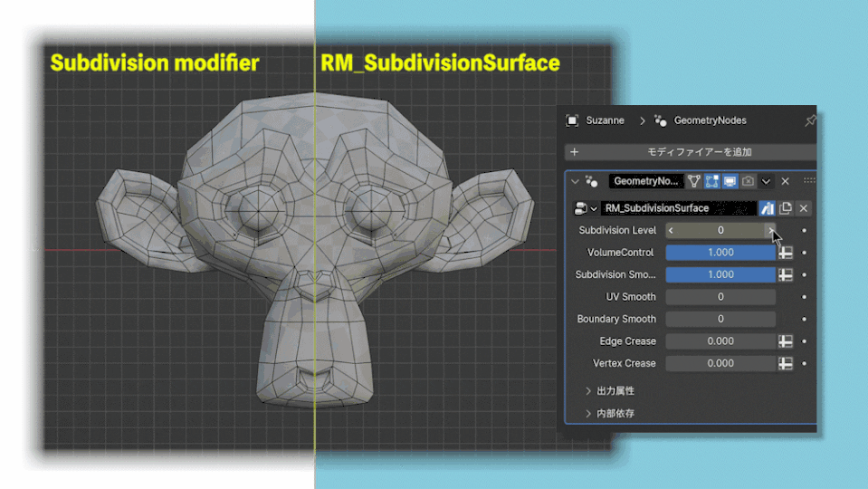
Task: Click the RM_SubdivisionSurface node group name field
Action: click(x=678, y=208)
